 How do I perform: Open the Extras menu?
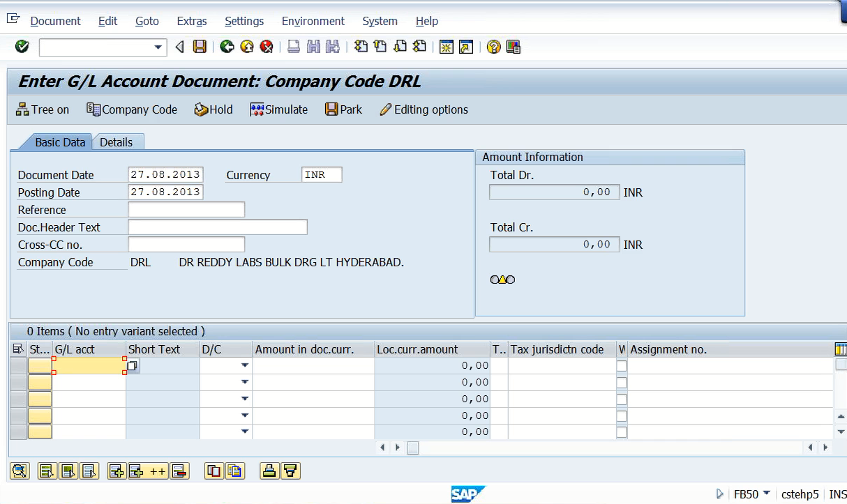[x=192, y=21]
